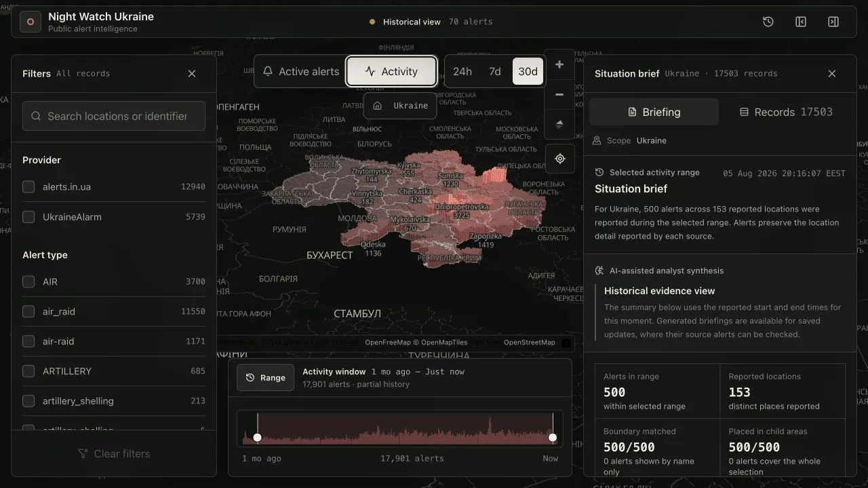This screenshot has width=868, height=488.
Task: Click the Boundary matched 500/500 card
Action: (657, 449)
